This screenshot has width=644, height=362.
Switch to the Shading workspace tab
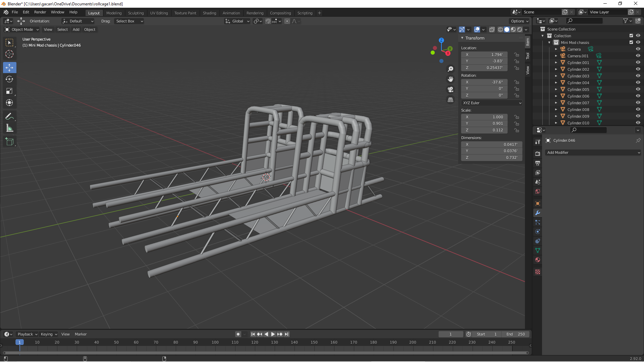209,13
